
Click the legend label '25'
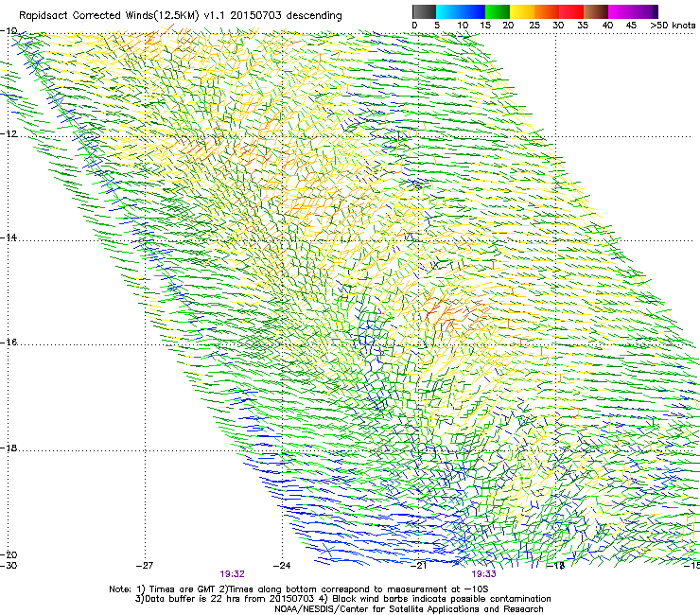click(x=534, y=26)
